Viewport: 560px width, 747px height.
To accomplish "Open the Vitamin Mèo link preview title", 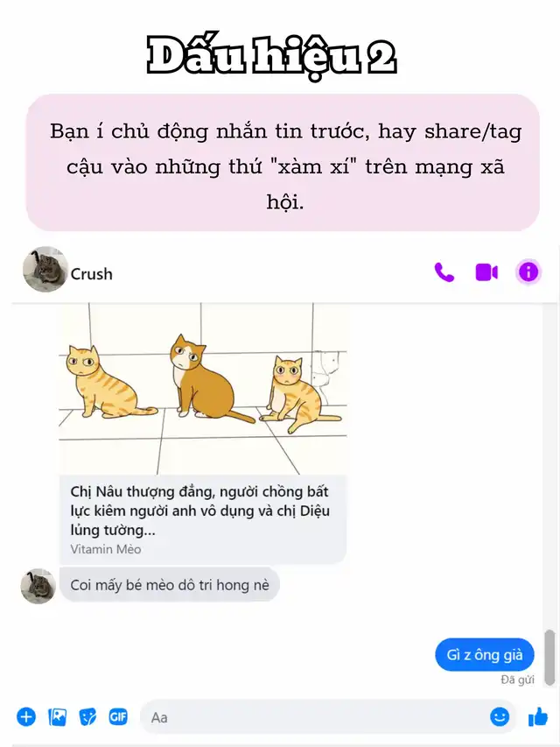I will coord(200,511).
